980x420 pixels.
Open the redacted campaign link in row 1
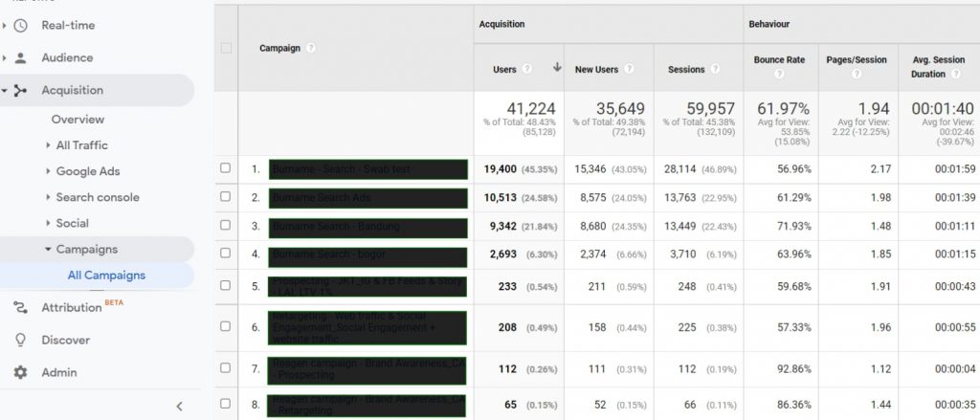[368, 168]
